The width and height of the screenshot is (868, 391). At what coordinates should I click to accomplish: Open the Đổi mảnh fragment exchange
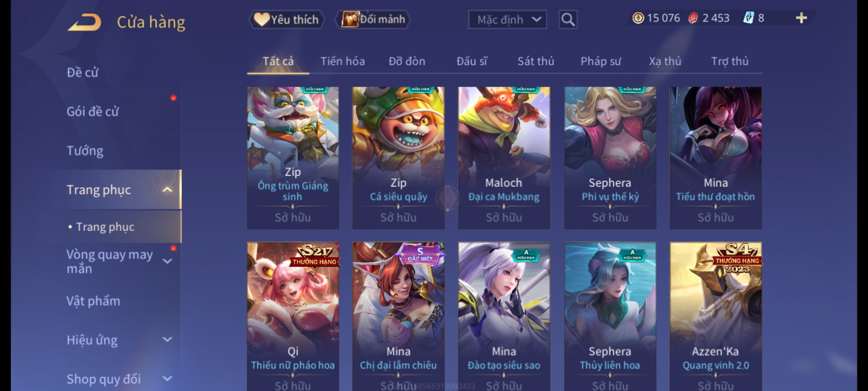click(373, 20)
